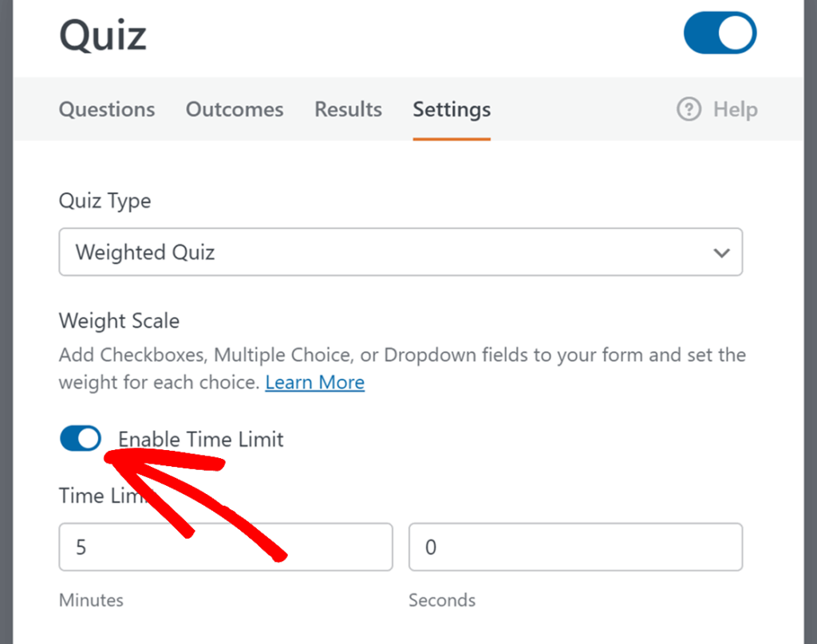Click the Quiz Type dropdown chevron arrow
817x644 pixels.
pyautogui.click(x=721, y=253)
